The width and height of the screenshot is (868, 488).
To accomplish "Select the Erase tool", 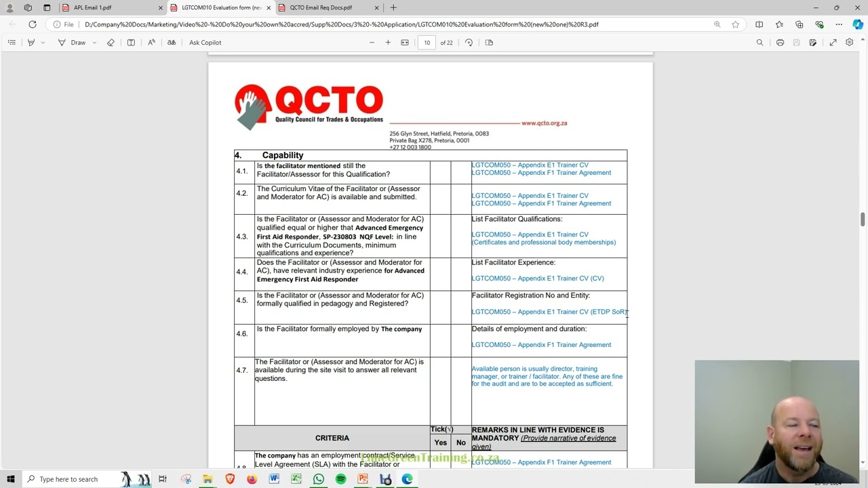I will tap(111, 42).
